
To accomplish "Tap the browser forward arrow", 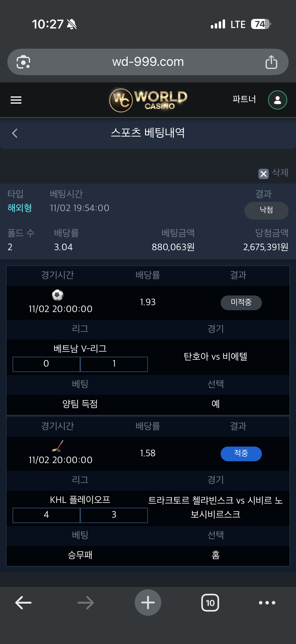I will coord(86,602).
